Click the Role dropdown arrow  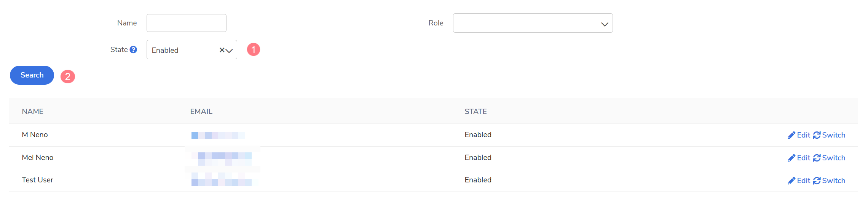click(x=605, y=24)
